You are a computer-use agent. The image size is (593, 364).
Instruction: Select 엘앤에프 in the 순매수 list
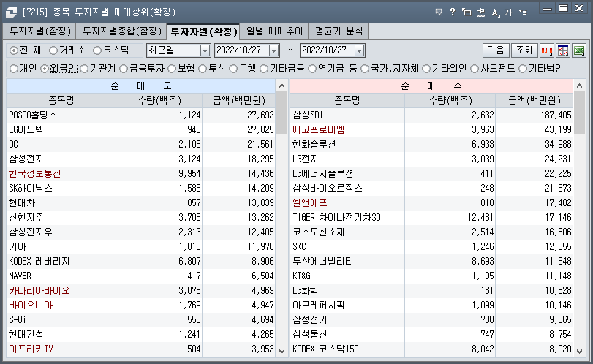click(x=431, y=203)
